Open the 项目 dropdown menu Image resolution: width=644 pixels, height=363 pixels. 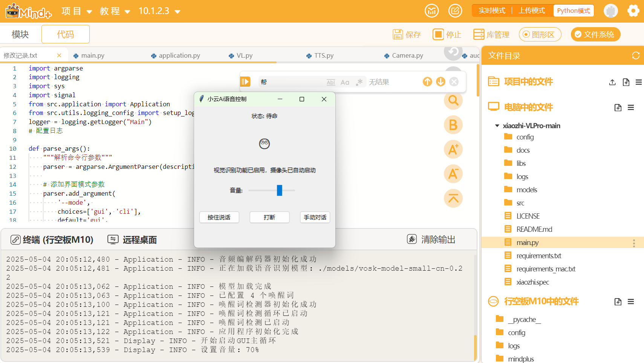[77, 11]
